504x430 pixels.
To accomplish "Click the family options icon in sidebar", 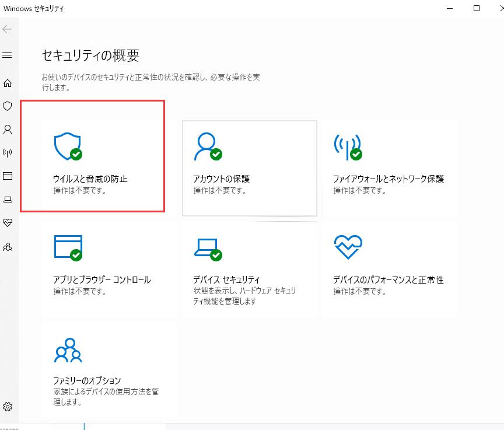I will (x=8, y=247).
